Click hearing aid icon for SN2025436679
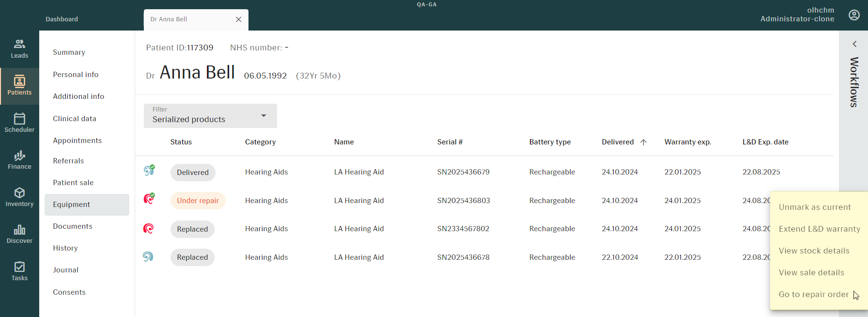The image size is (868, 317). [x=149, y=170]
